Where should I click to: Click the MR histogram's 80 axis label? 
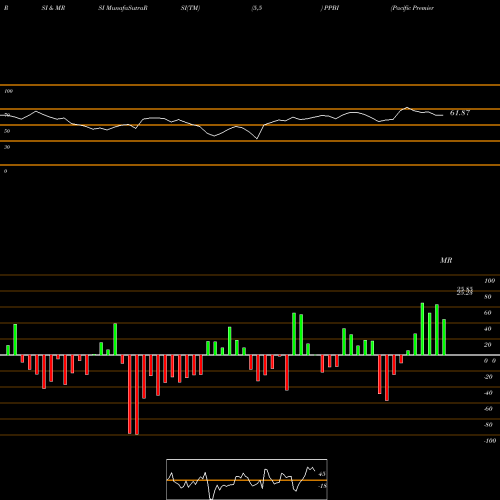click(488, 297)
